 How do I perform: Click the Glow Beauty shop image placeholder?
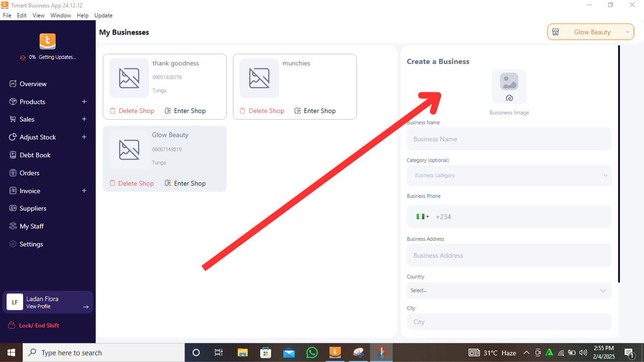[129, 150]
